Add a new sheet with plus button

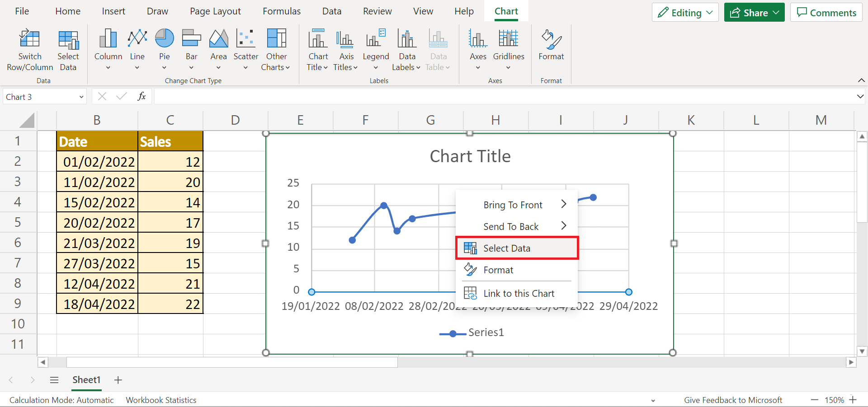118,380
